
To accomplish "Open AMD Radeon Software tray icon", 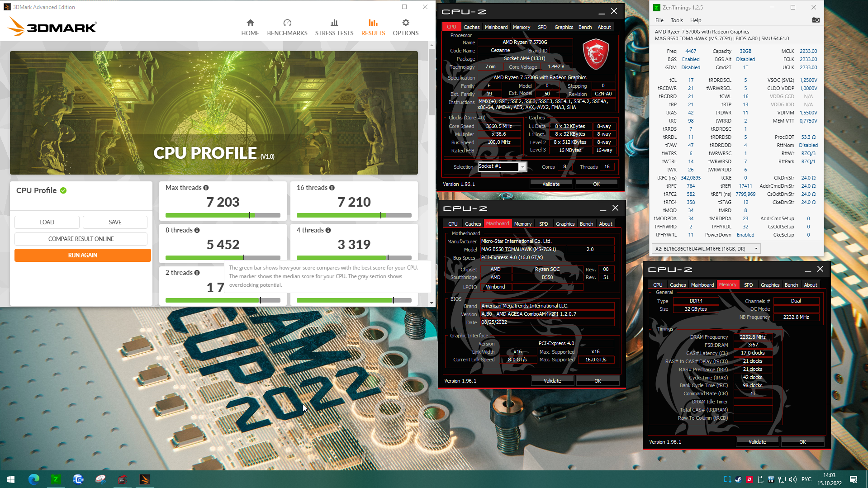I will [x=749, y=479].
